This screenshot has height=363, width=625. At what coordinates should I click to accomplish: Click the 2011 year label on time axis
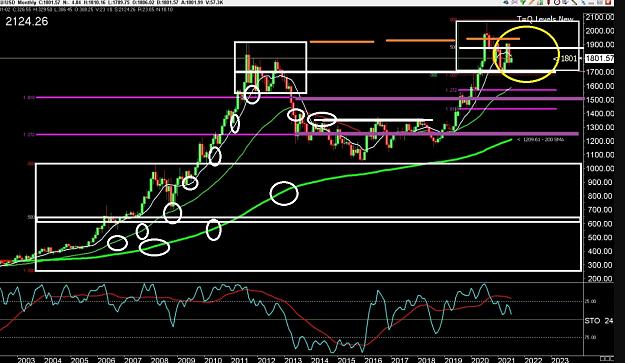[x=240, y=360]
